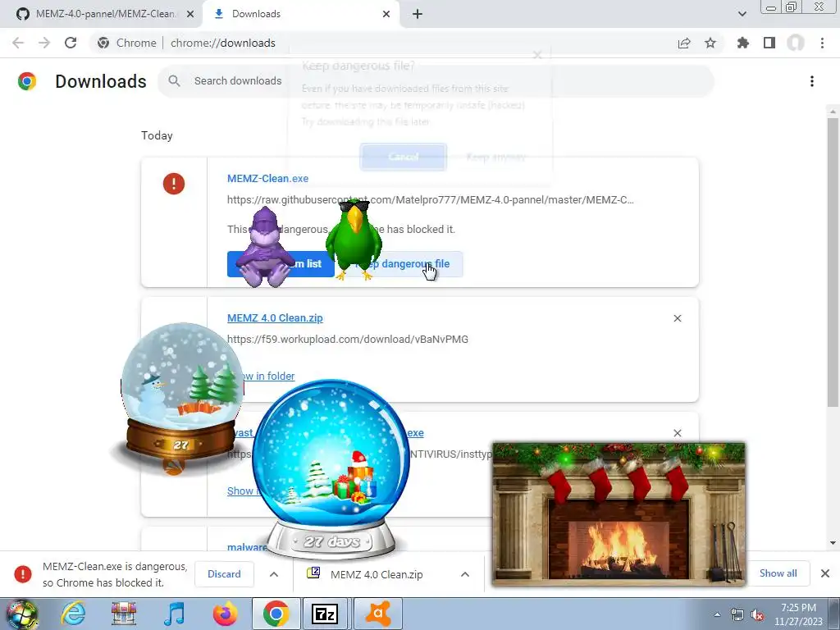Launch Firefox from the taskbar

tap(225, 614)
